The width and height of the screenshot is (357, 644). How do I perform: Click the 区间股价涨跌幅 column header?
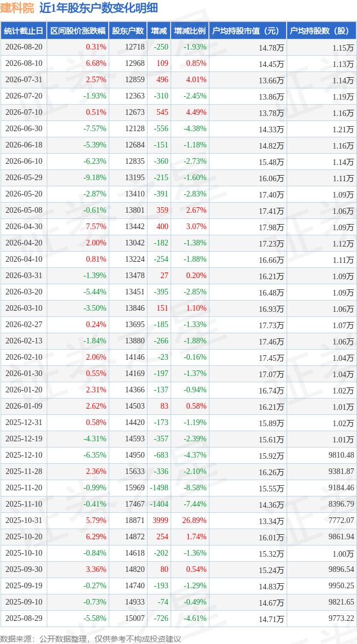point(78,31)
